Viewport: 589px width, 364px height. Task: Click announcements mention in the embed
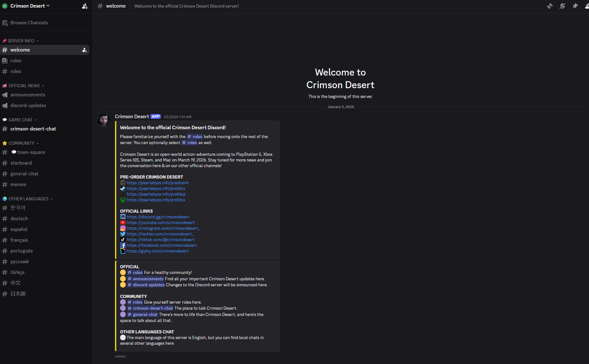145,279
